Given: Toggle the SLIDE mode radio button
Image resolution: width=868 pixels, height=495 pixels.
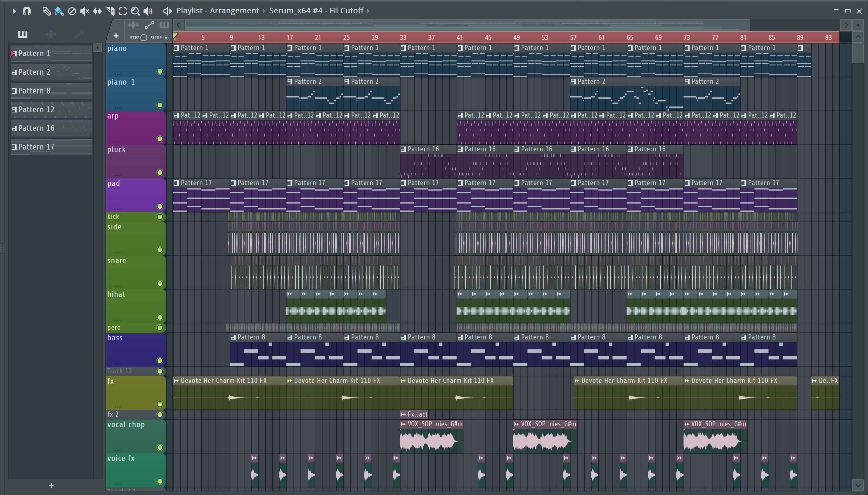Looking at the screenshot, I should [166, 37].
